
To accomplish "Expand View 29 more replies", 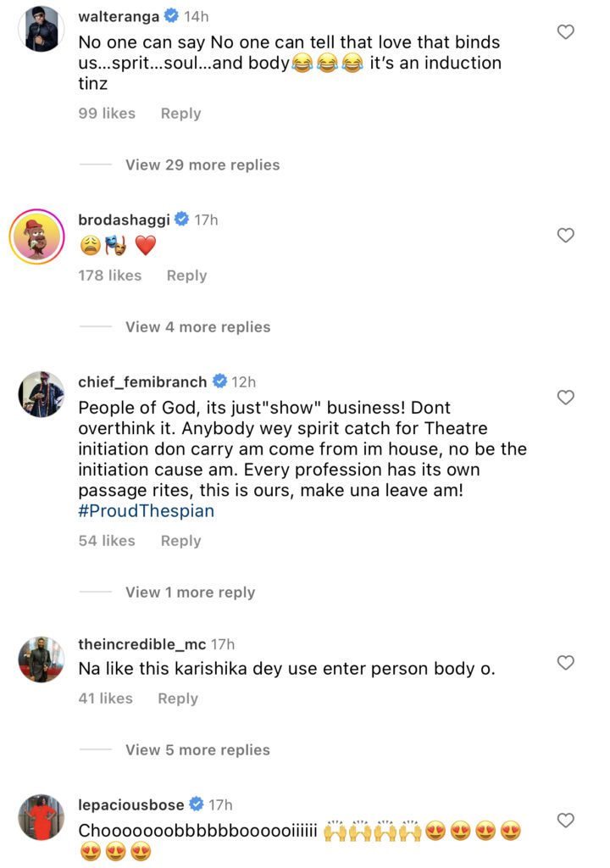I will tap(202, 164).
